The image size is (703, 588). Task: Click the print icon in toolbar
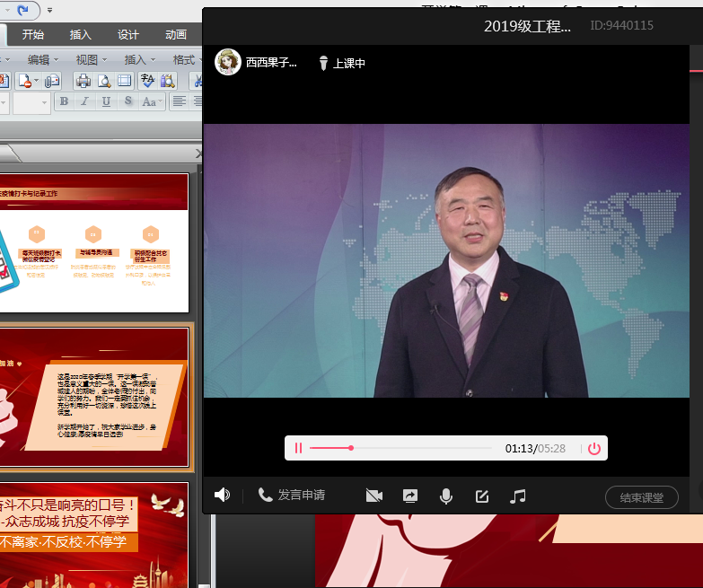(83, 81)
